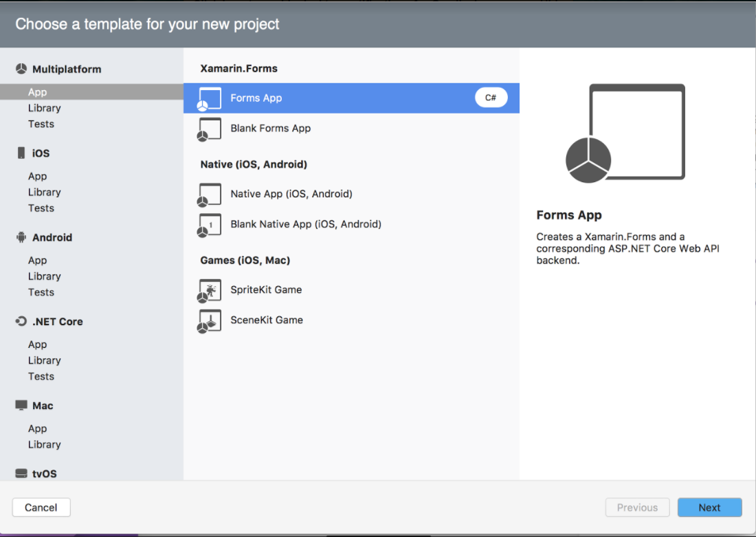The height and width of the screenshot is (537, 756).
Task: Choose the SceneKit Game template
Action: (351, 320)
